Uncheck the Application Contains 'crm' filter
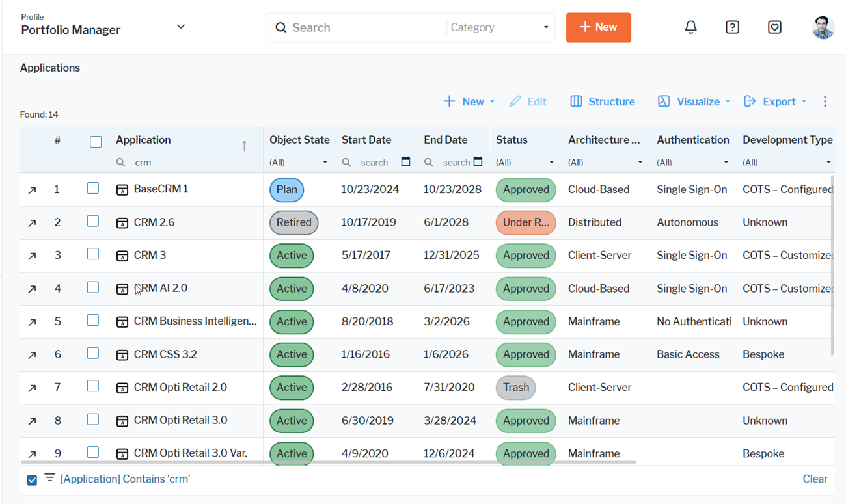 point(32,480)
